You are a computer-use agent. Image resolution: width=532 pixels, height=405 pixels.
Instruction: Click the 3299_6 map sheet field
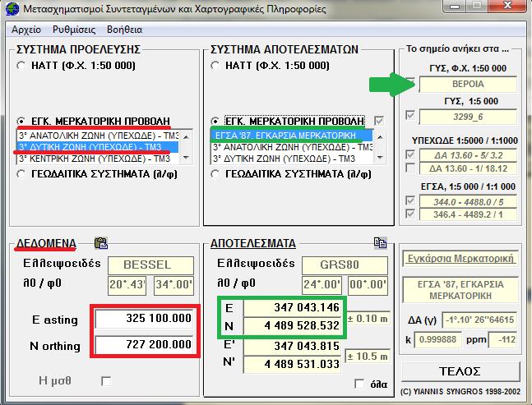tap(468, 117)
